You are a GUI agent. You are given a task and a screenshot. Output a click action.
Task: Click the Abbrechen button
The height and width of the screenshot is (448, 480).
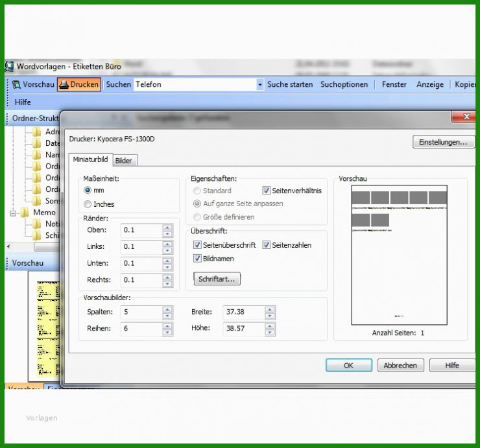tap(400, 366)
